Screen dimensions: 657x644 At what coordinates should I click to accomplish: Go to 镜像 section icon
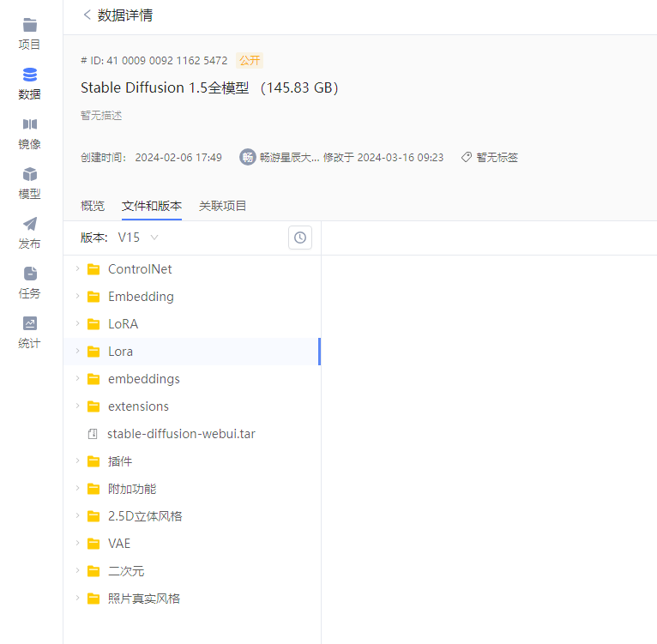coord(30,124)
